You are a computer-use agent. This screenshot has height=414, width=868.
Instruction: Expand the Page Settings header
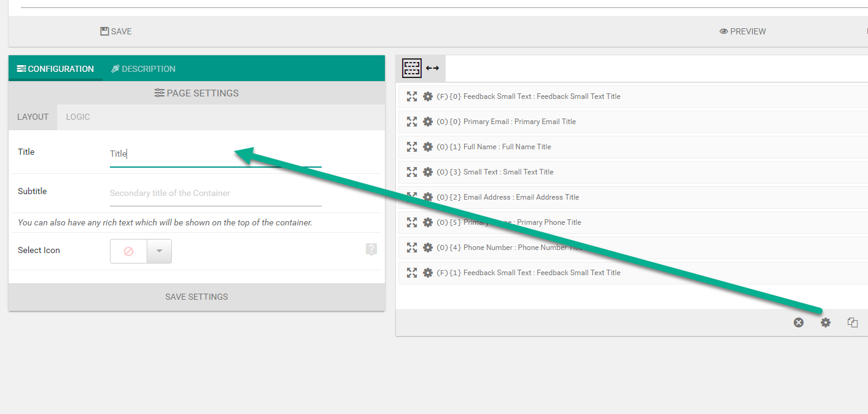[196, 93]
